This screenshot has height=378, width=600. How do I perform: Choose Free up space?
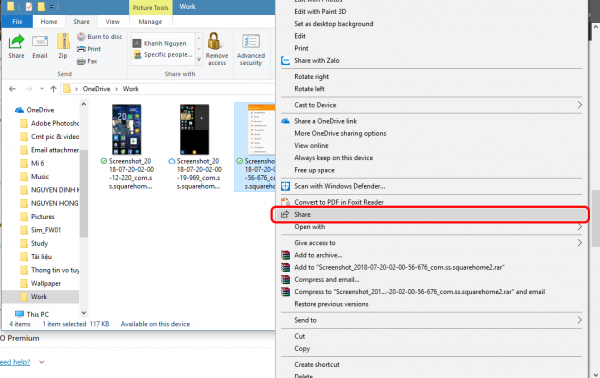point(314,170)
